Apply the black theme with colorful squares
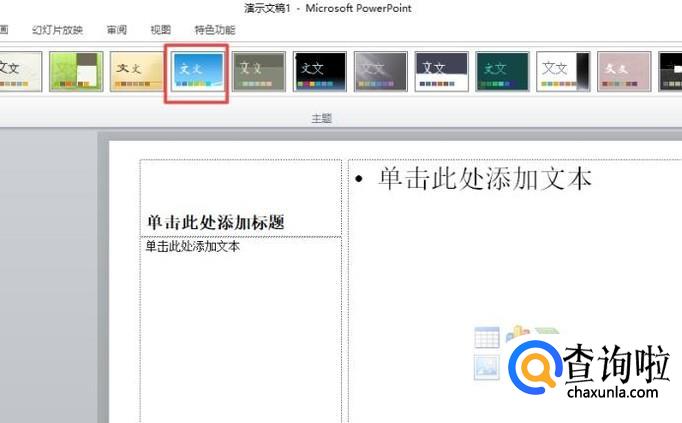Viewport: 682px width, 423px height. (320, 72)
